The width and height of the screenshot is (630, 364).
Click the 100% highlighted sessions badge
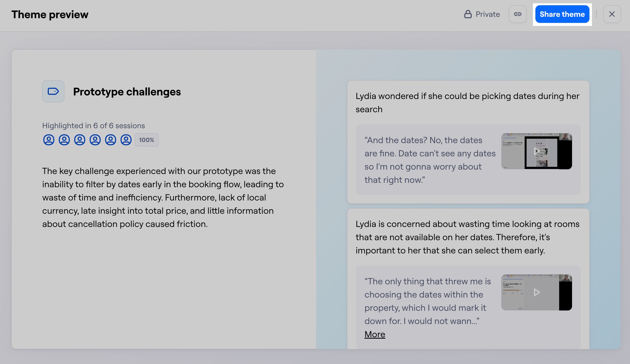coord(146,140)
